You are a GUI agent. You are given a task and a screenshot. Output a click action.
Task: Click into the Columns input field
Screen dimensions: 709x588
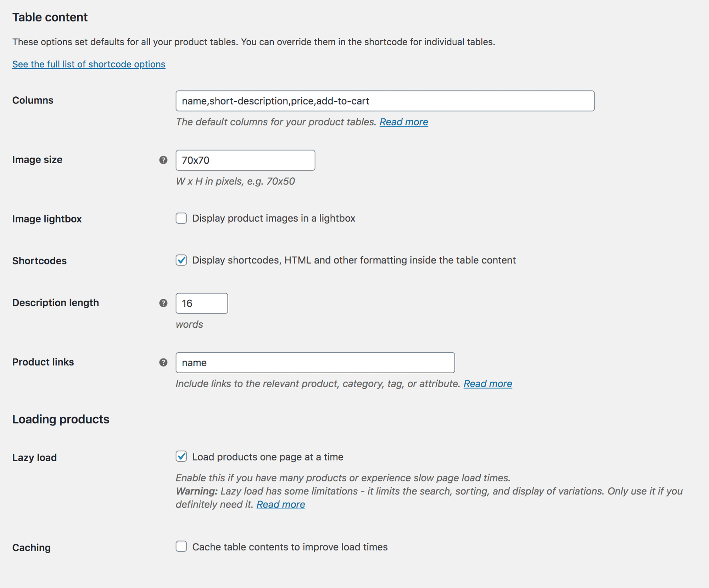[x=385, y=101]
